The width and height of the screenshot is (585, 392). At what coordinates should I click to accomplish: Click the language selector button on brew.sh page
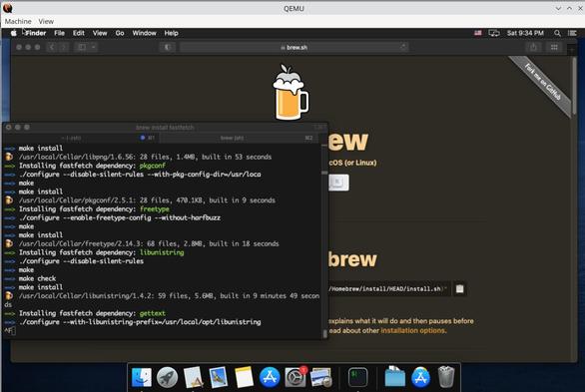click(338, 183)
